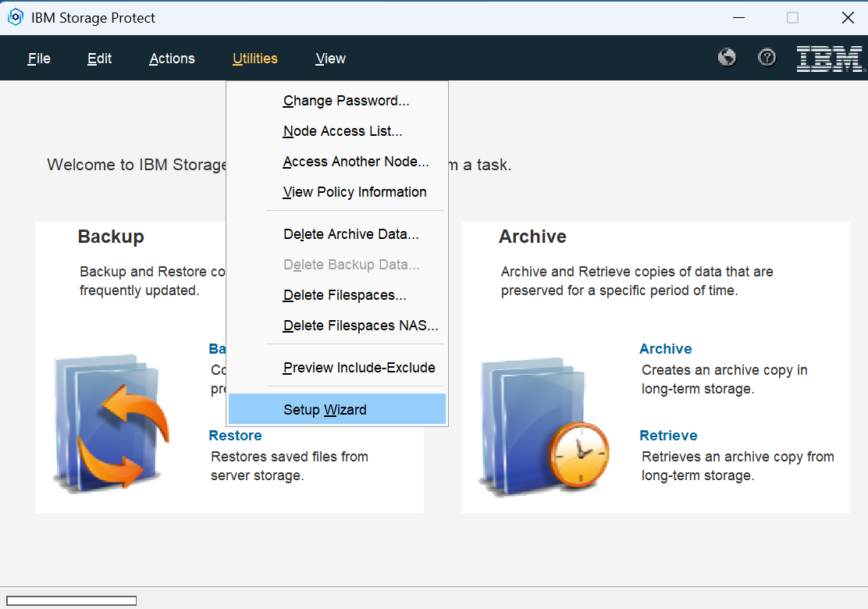Collapse the open Utilities menu
Image resolution: width=868 pixels, height=609 pixels.
pos(254,59)
